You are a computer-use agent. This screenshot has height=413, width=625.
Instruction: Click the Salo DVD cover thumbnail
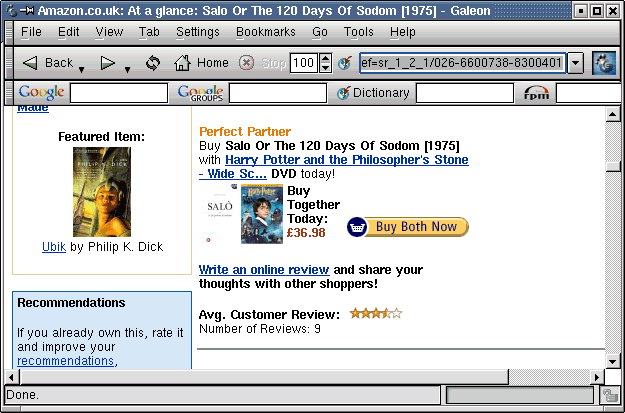[x=218, y=214]
